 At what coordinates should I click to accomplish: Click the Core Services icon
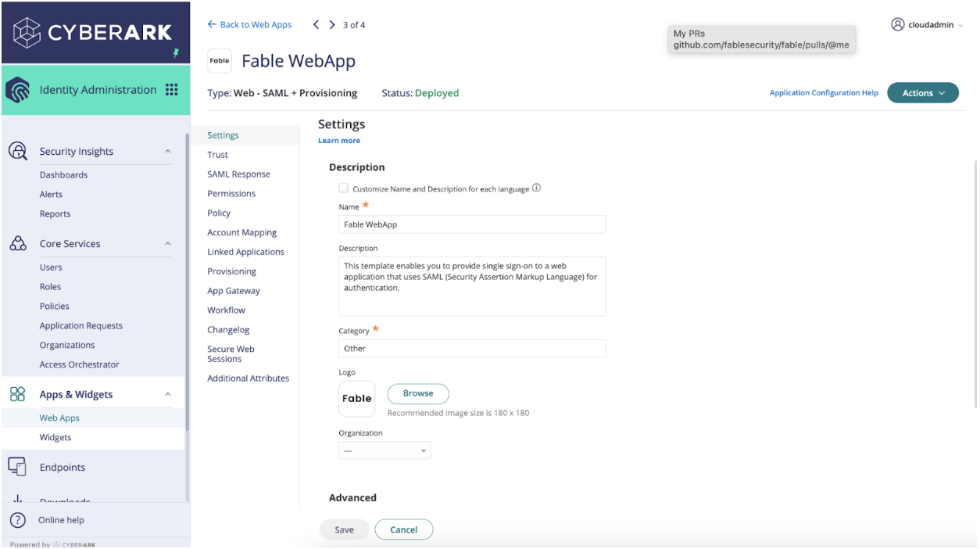[17, 243]
